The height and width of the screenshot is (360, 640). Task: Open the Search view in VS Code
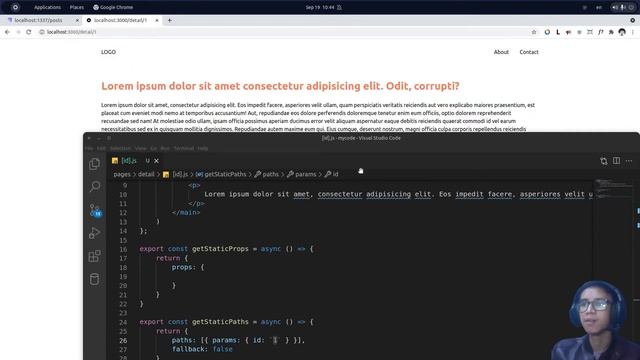pos(95,187)
